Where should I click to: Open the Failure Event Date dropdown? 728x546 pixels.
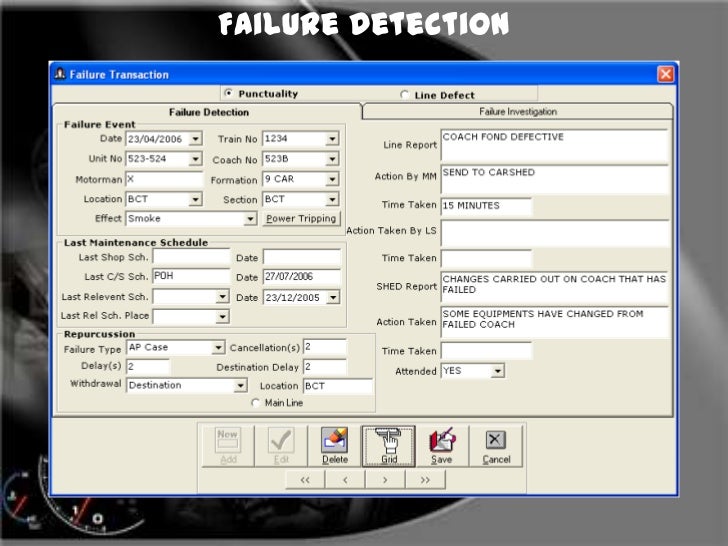[195, 139]
